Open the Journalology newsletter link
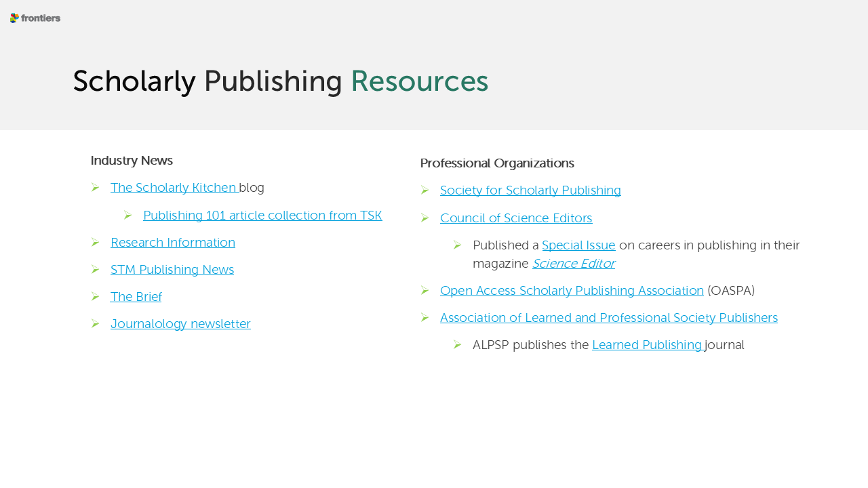 point(180,324)
